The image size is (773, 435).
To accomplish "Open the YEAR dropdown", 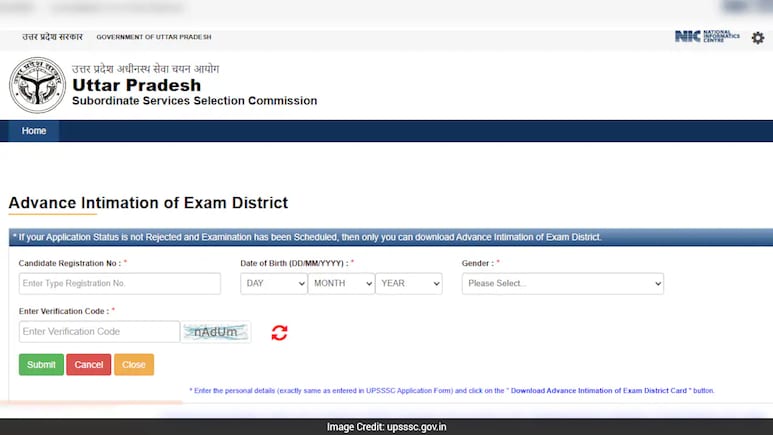I will click(409, 284).
